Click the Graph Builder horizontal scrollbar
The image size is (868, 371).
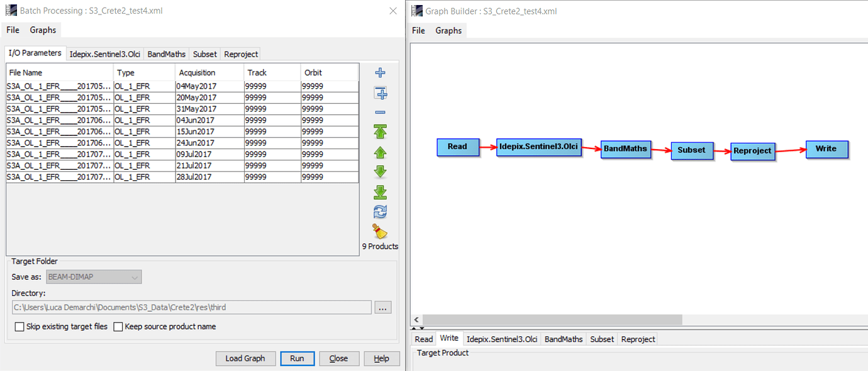pos(552,320)
